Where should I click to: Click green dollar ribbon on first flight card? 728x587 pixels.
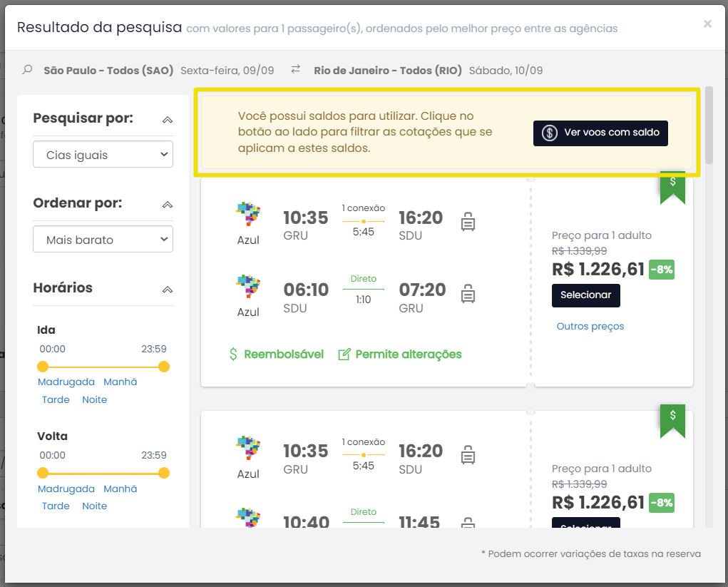pyautogui.click(x=673, y=188)
